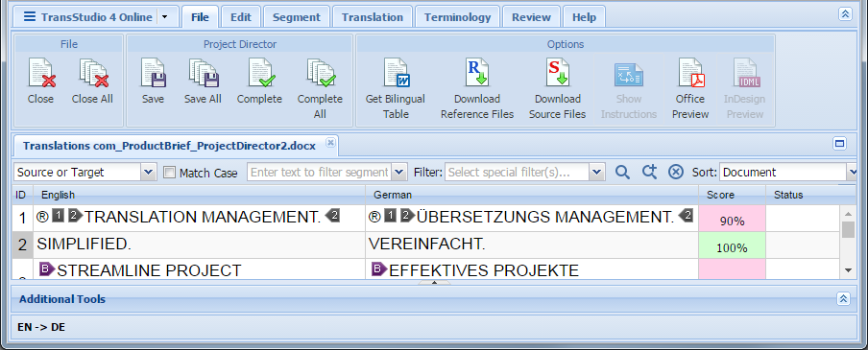Click the segment filter text field
The image size is (868, 350).
click(320, 173)
